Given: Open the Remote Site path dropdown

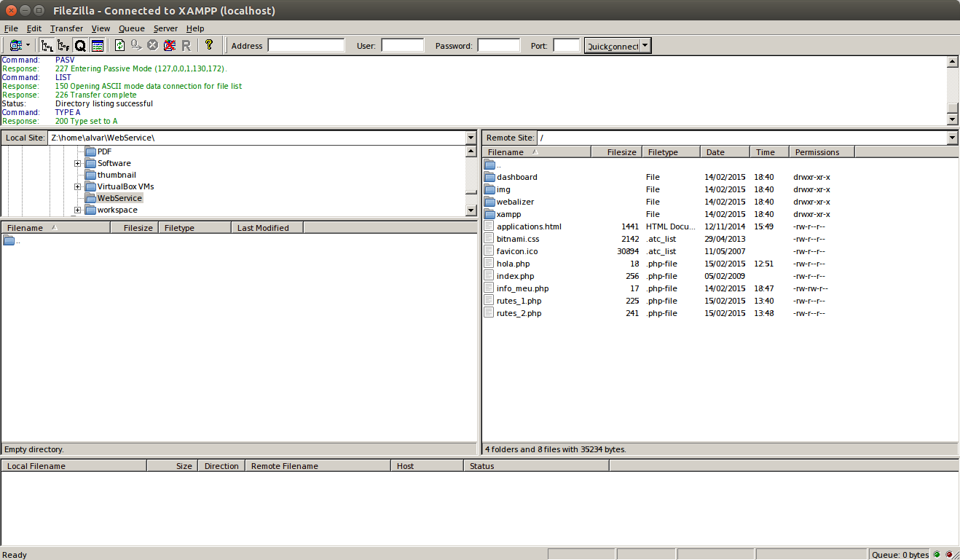Looking at the screenshot, I should [x=952, y=138].
